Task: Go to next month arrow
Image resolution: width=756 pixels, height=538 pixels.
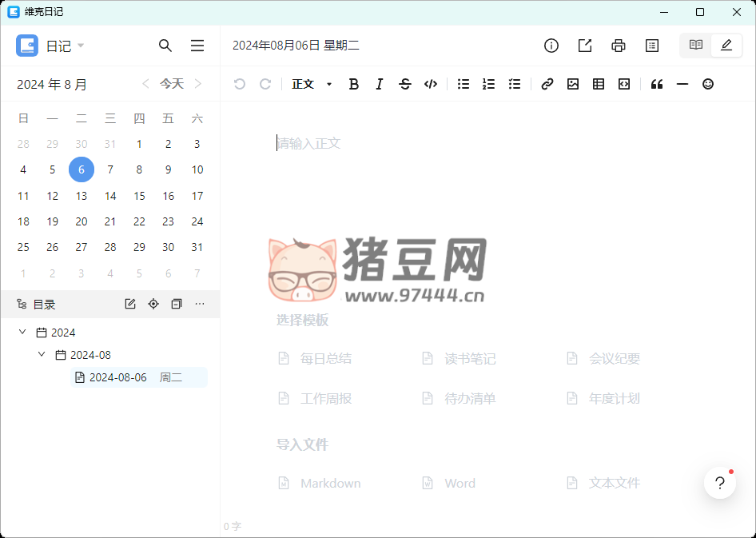Action: [197, 84]
